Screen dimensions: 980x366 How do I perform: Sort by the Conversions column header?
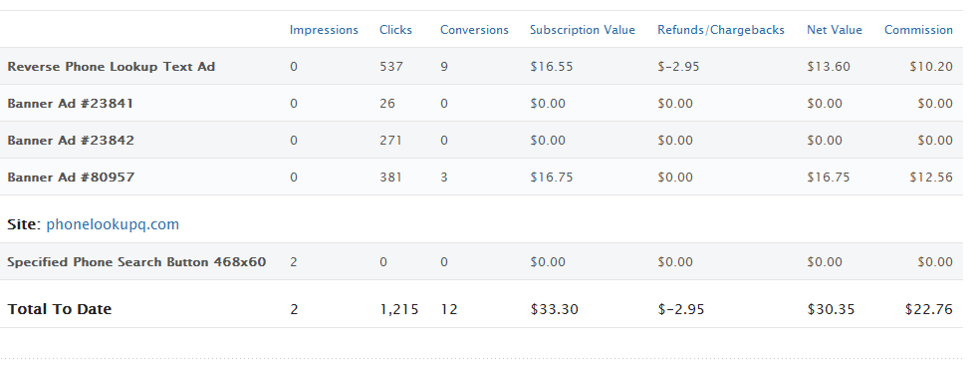[474, 30]
